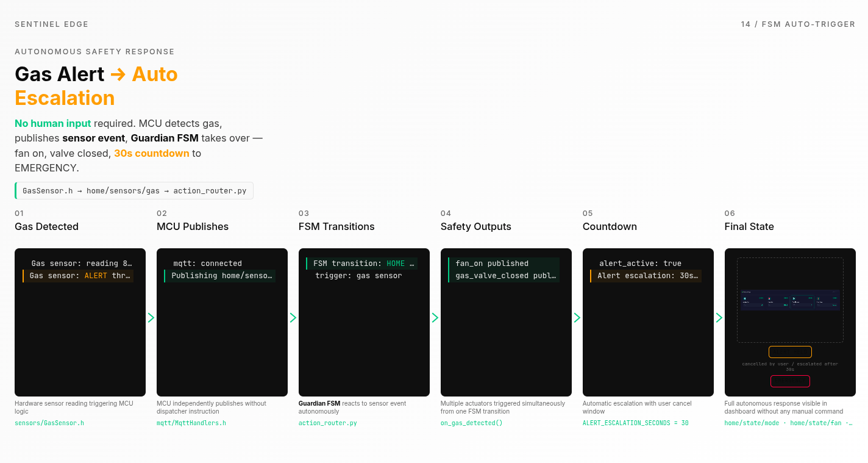The image size is (868, 463).
Task: Click the on_gas_detected() function reference
Action: [x=472, y=423]
